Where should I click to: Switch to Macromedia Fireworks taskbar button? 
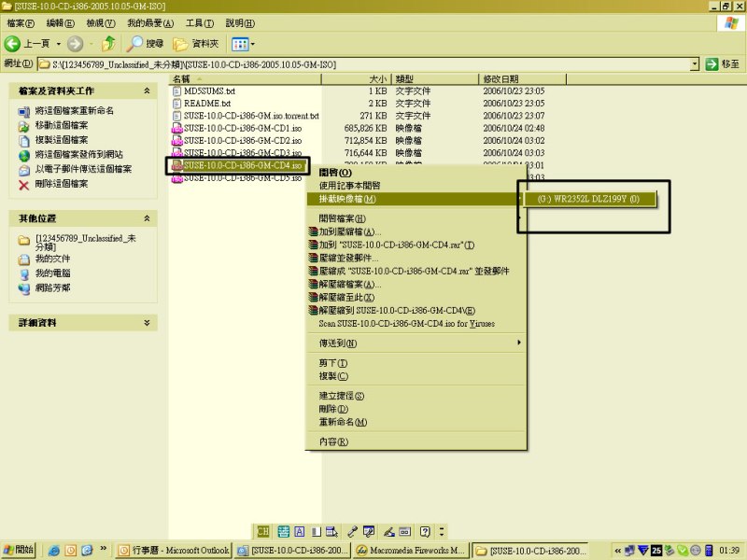411,551
